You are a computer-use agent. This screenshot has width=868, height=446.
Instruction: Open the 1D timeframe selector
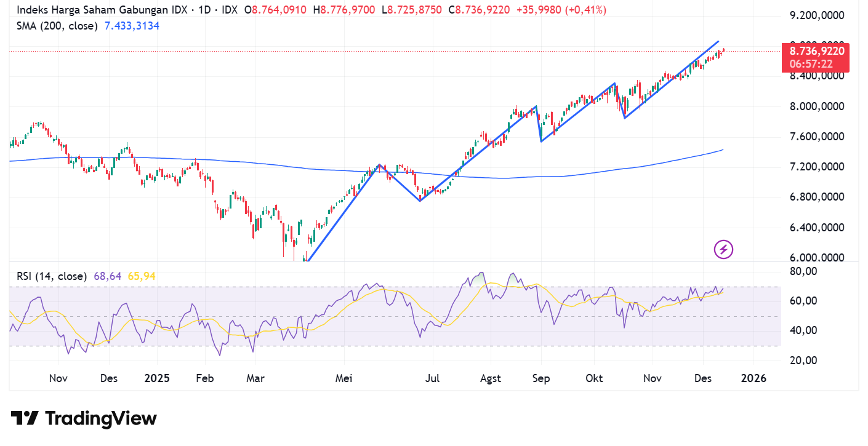click(x=203, y=10)
